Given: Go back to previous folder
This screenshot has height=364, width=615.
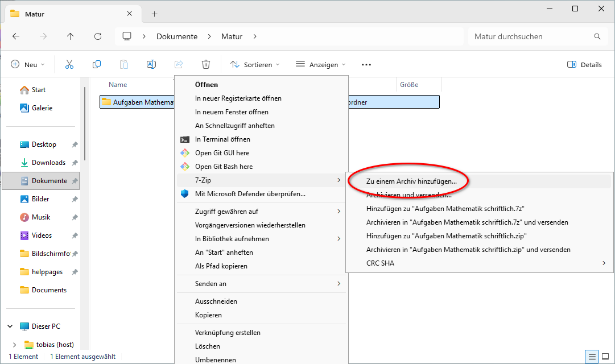Looking at the screenshot, I should coord(16,36).
